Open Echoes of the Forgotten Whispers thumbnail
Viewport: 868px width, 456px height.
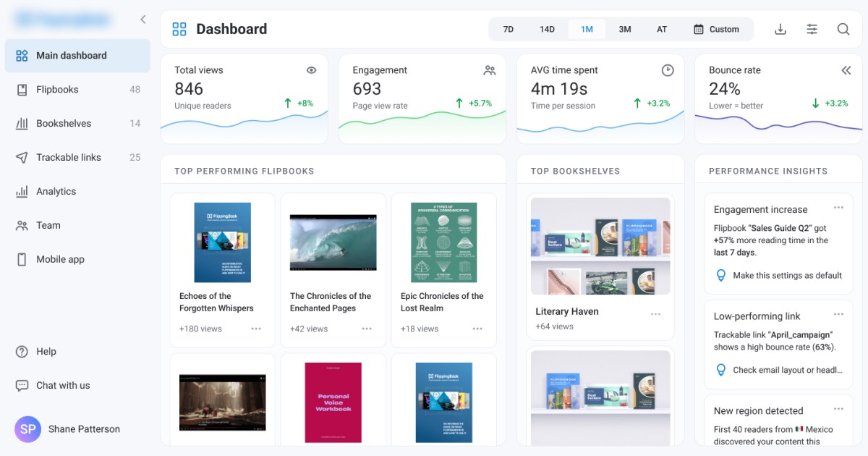point(223,242)
